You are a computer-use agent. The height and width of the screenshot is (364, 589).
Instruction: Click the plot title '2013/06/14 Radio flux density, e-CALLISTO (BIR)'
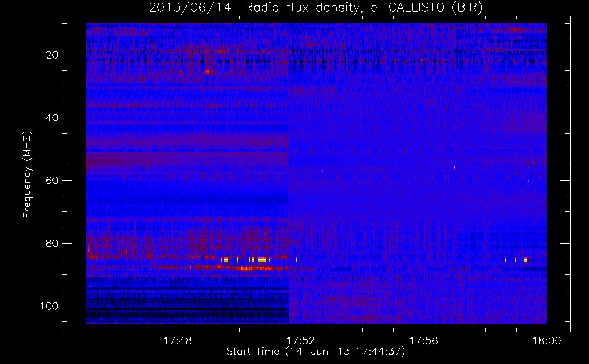(316, 8)
